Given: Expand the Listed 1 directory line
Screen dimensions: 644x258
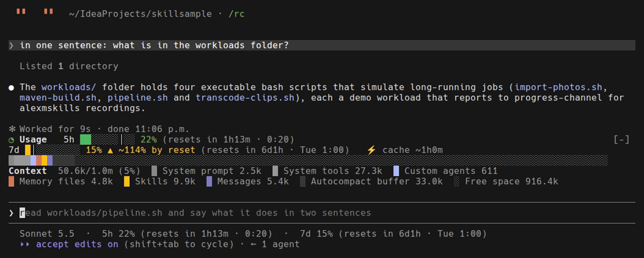Looking at the screenshot, I should pos(69,67).
